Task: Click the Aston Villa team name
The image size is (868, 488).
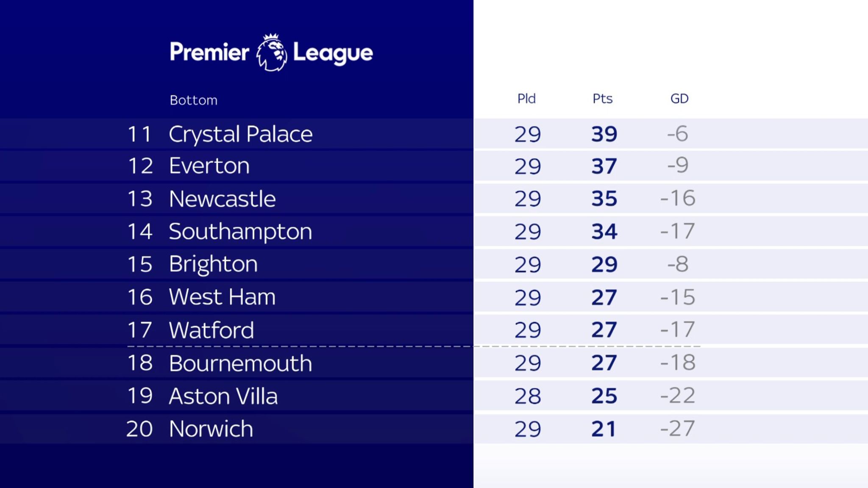Action: pyautogui.click(x=223, y=396)
